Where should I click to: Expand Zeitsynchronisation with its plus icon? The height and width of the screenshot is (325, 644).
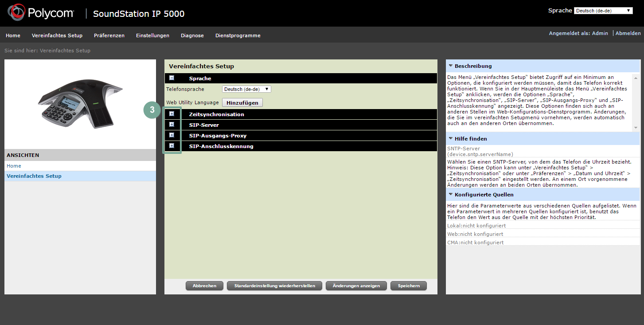pos(172,114)
